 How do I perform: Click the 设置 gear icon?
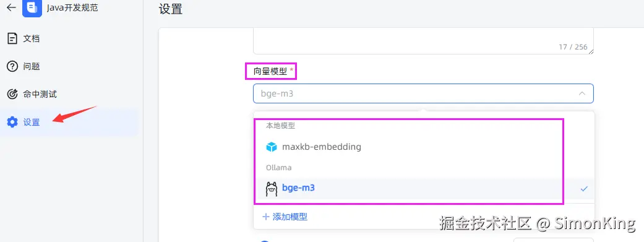coord(12,122)
